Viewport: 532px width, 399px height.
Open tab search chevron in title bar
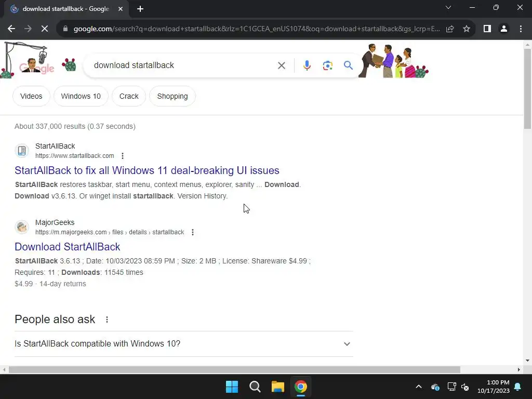click(448, 7)
